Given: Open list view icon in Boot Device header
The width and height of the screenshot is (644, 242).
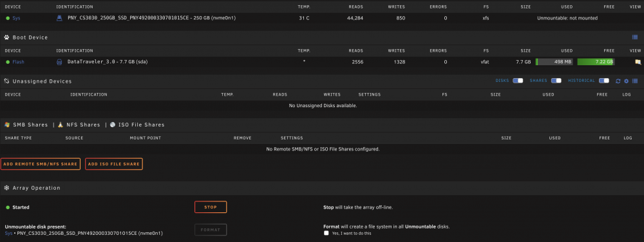Looking at the screenshot, I should point(635,37).
